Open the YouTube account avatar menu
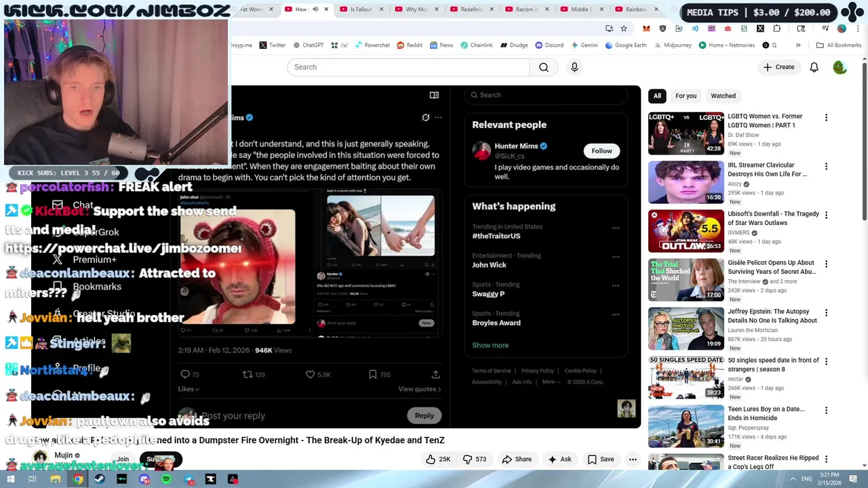 (x=840, y=67)
